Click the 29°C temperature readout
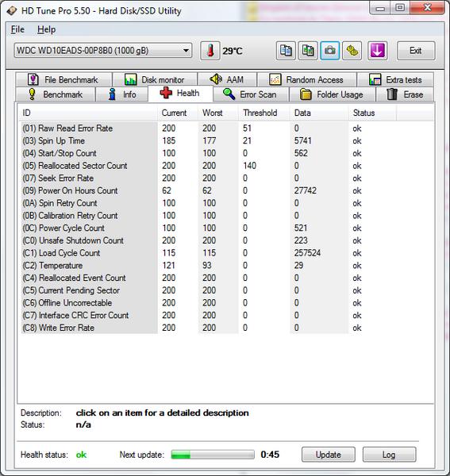Image resolution: width=450 pixels, height=476 pixels. 233,51
